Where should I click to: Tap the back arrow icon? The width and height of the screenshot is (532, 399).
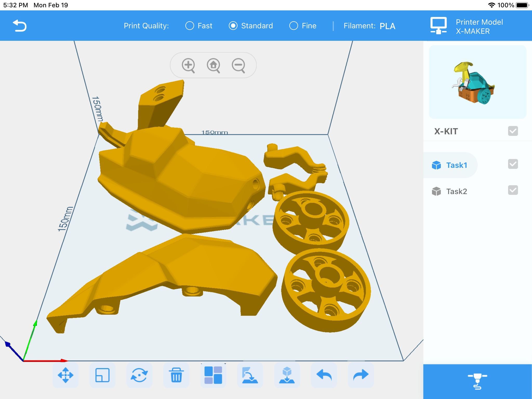tap(20, 26)
